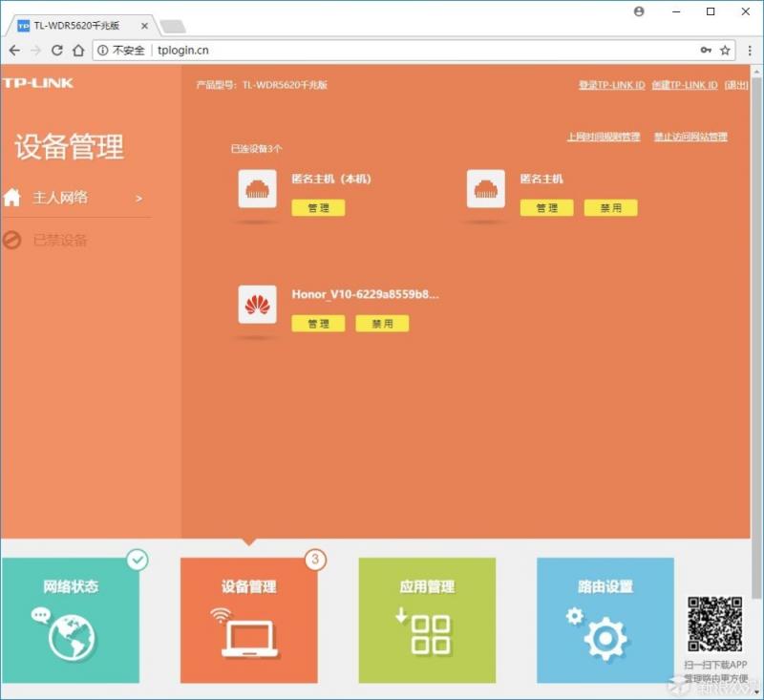This screenshot has width=764, height=700.
Task: Click the ethernet icon of second 匿名主机
Action: [486, 189]
